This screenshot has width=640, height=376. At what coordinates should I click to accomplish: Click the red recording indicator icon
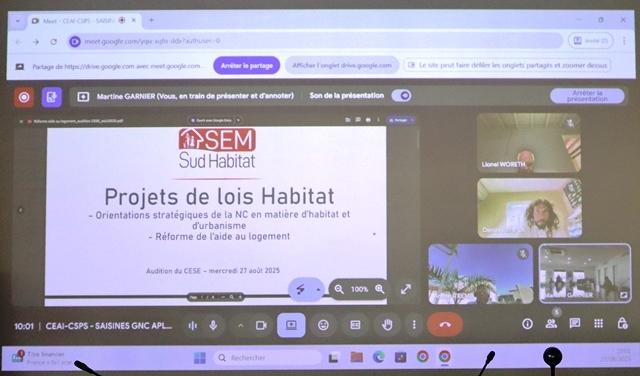[24, 97]
